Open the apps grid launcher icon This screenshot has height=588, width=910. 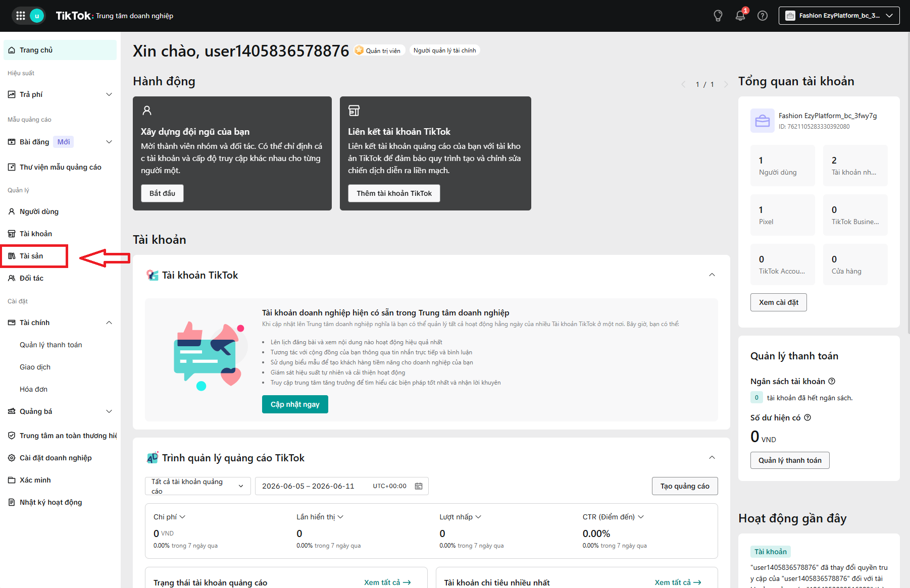click(21, 16)
